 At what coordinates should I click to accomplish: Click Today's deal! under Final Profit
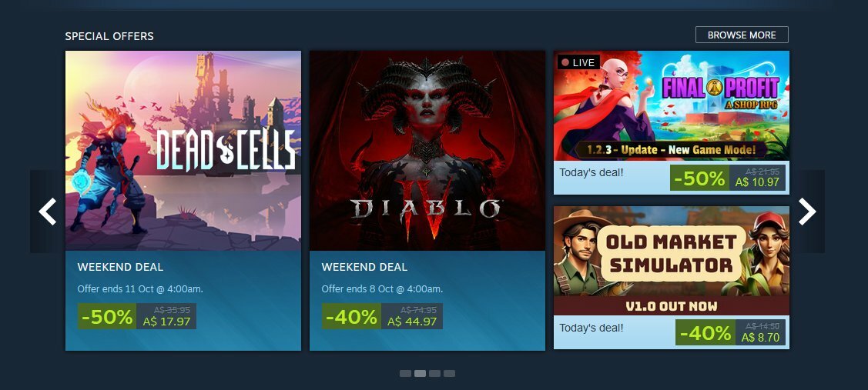pyautogui.click(x=592, y=172)
